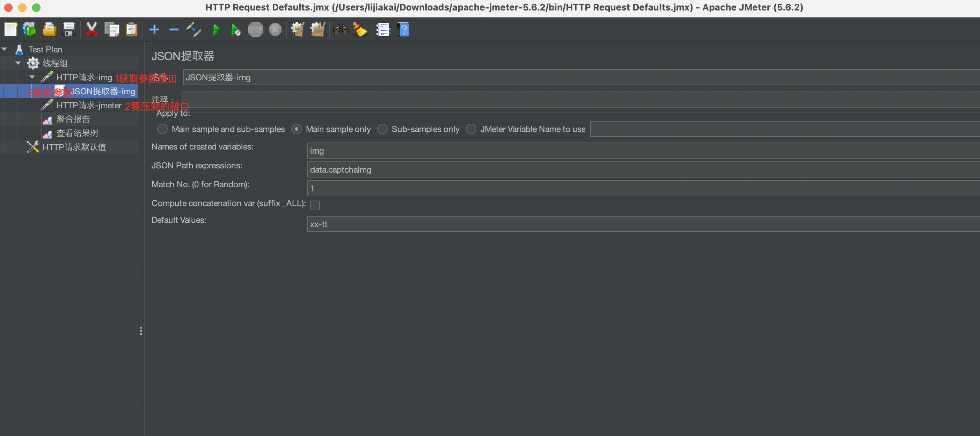
Task: Open function helper dialog list icon
Action: [383, 29]
